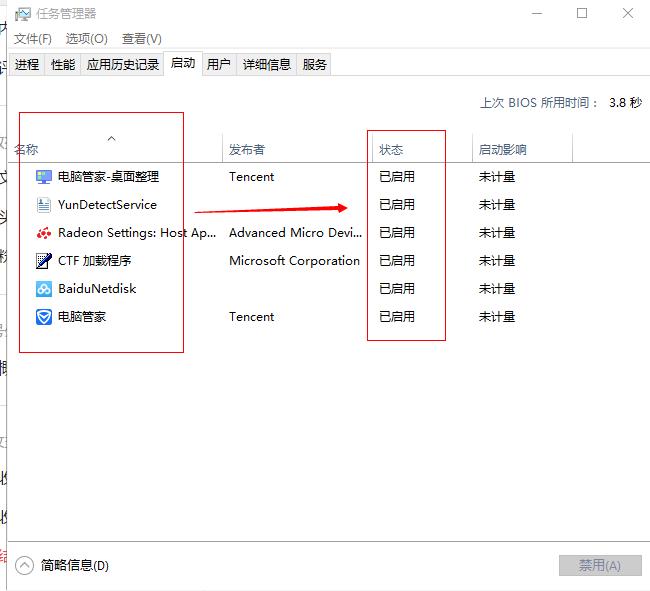Viewport: 650px width, 591px height.
Task: Sort by the 名称 column header
Action: click(x=26, y=149)
